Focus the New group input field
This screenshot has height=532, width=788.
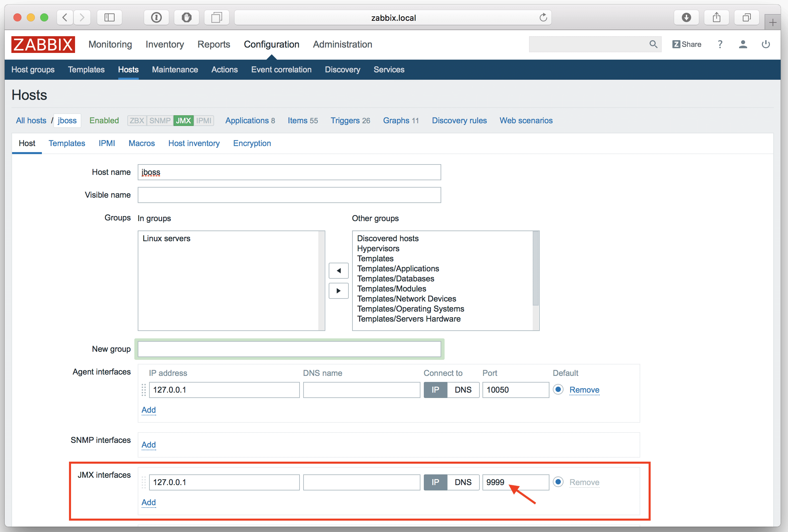(x=289, y=349)
